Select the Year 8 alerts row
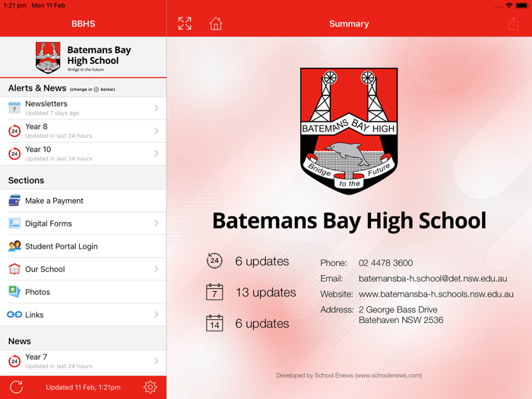The image size is (532, 399). 83,131
